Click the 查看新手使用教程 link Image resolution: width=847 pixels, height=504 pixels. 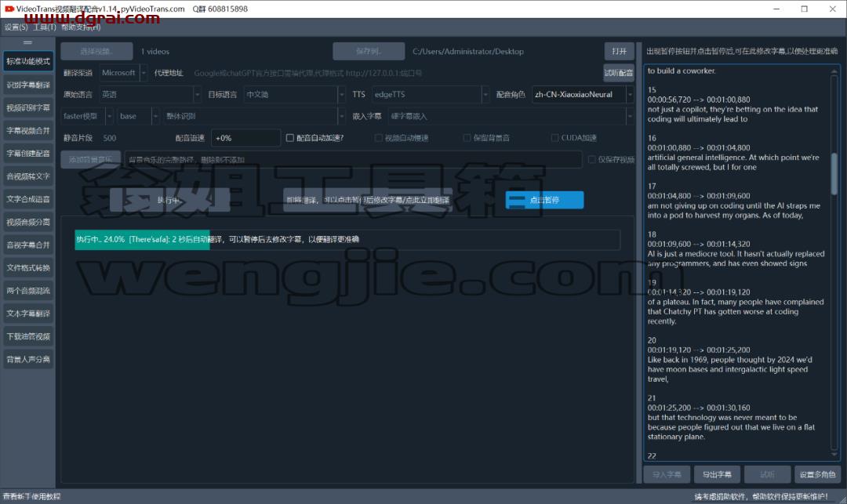point(32,496)
